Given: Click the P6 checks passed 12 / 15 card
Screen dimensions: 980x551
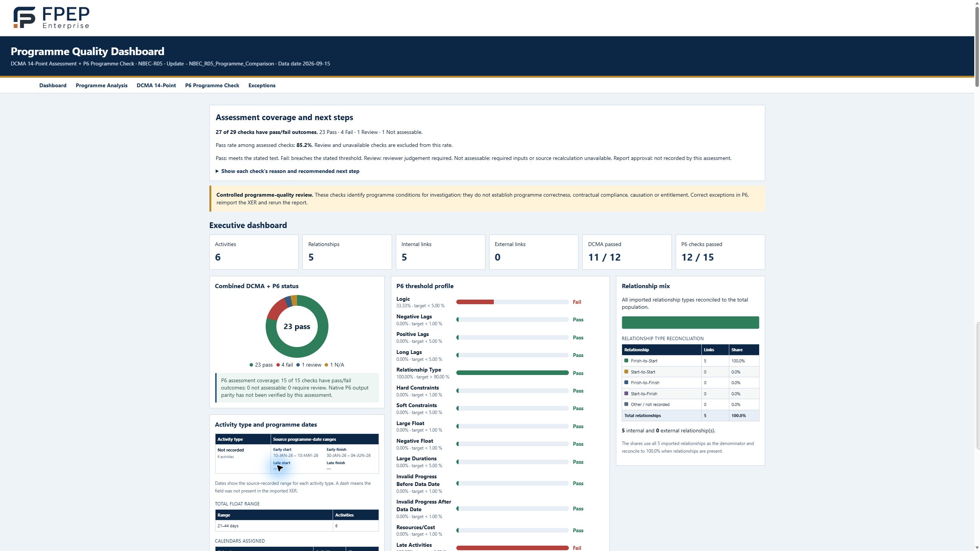Looking at the screenshot, I should (x=720, y=252).
